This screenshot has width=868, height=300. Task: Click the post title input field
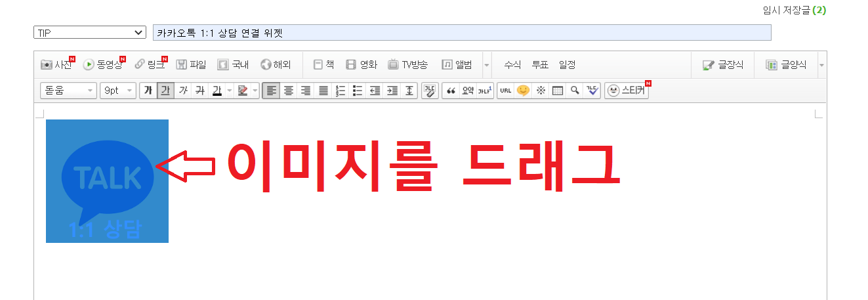(x=462, y=32)
